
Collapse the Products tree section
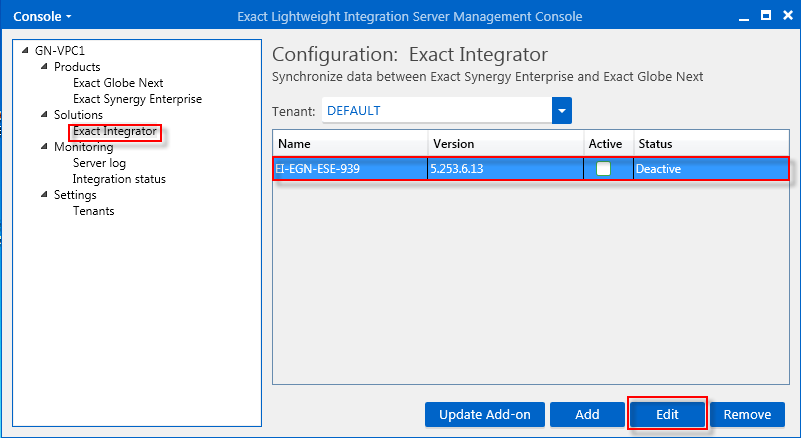(44, 67)
